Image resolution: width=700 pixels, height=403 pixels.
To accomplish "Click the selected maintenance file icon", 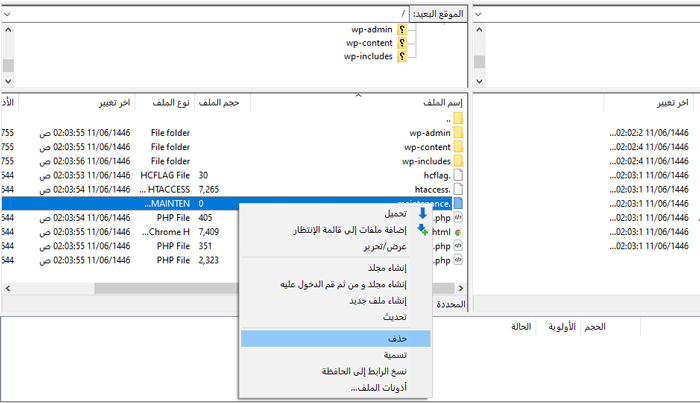I will point(458,204).
